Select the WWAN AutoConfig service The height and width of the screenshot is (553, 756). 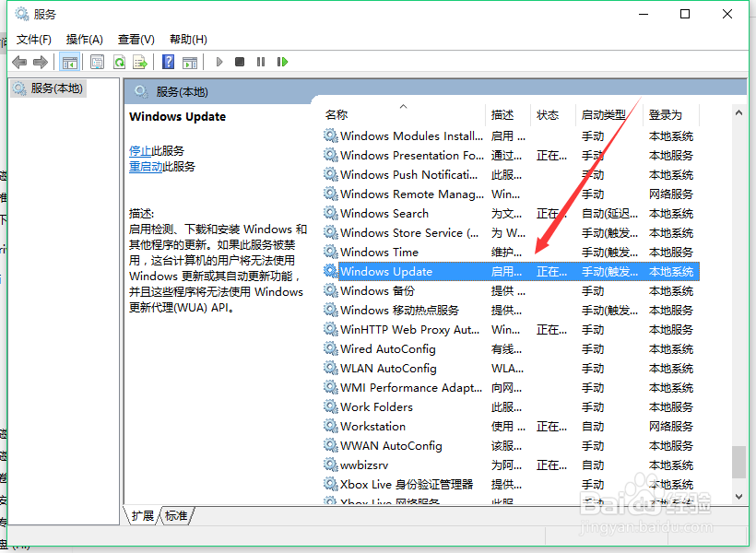(x=391, y=445)
